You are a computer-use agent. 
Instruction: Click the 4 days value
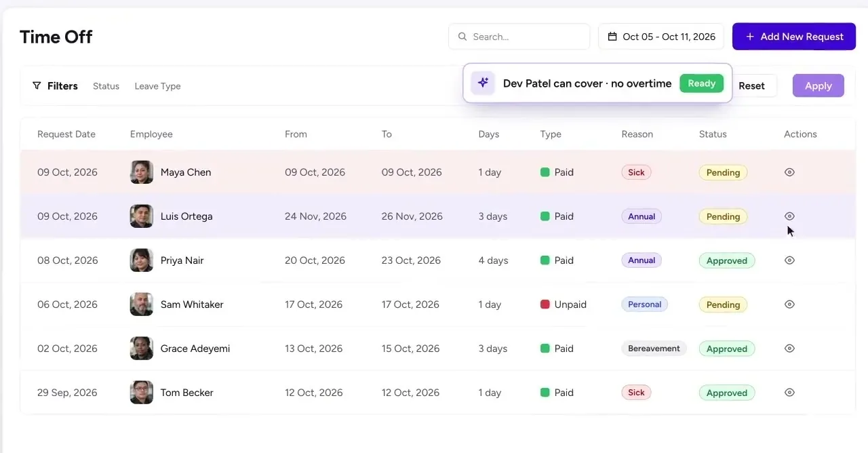(x=493, y=260)
